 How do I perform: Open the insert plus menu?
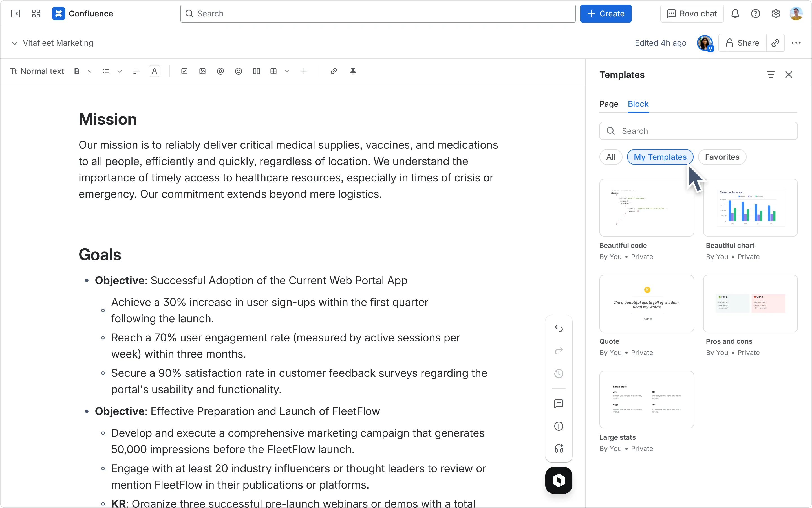[304, 71]
